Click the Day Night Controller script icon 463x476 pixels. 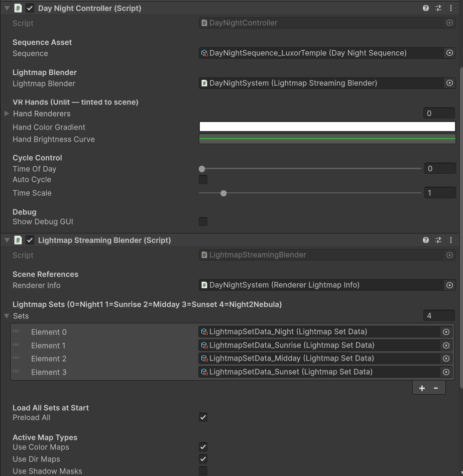(18, 8)
